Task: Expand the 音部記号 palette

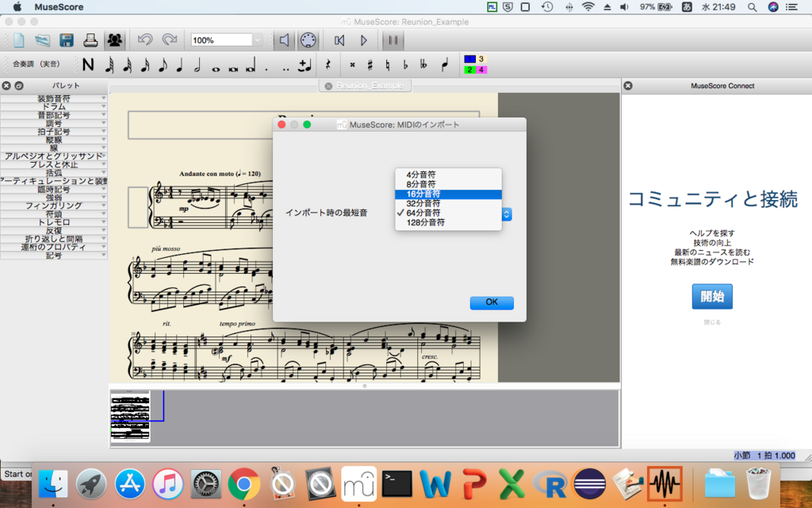Action: pyautogui.click(x=54, y=115)
